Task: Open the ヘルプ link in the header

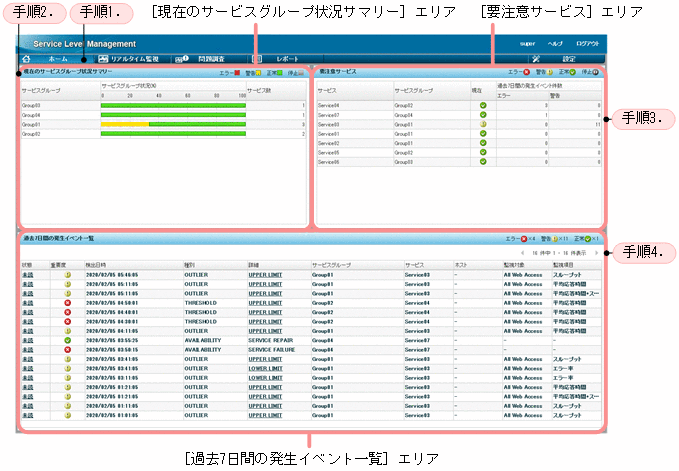Action: pos(555,44)
